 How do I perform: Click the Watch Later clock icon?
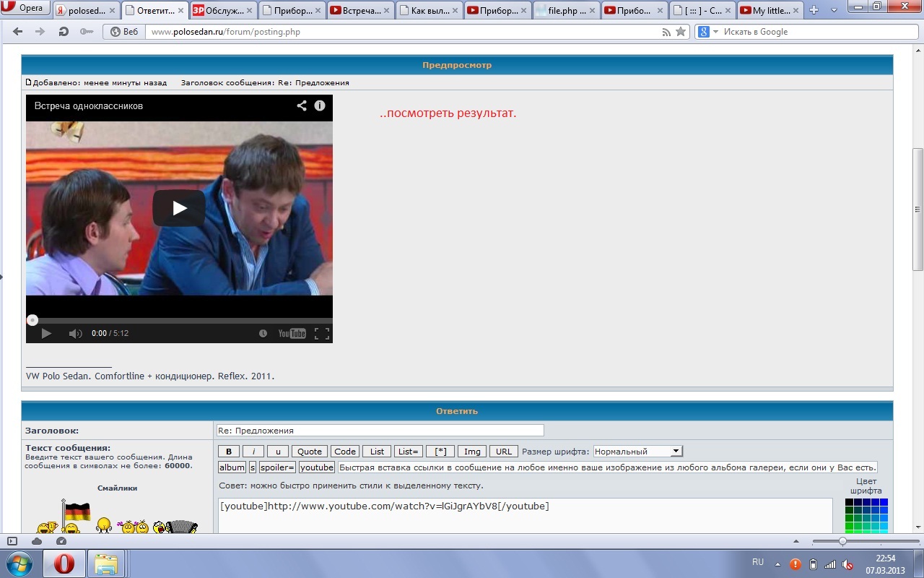[x=263, y=333]
